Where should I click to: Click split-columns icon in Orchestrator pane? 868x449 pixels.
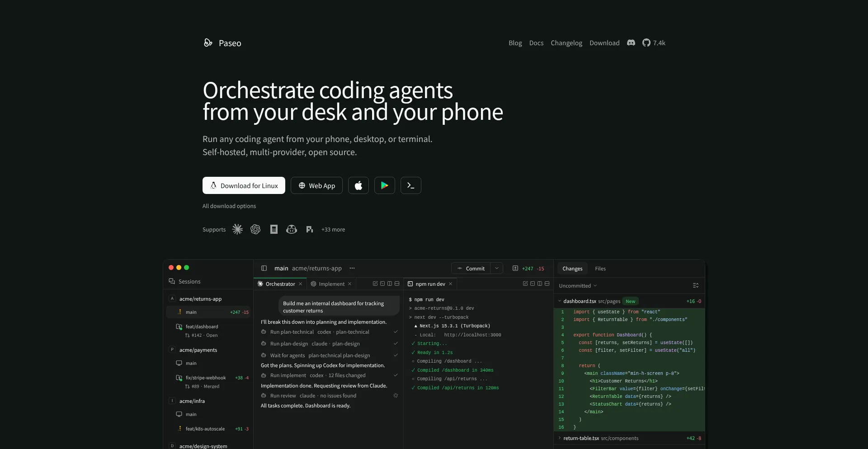390,284
